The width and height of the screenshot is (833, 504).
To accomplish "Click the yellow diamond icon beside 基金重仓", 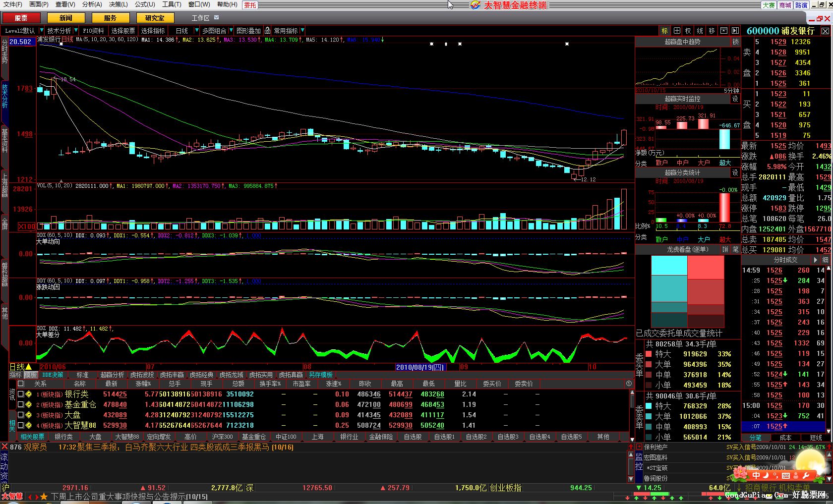I will 29,405.
